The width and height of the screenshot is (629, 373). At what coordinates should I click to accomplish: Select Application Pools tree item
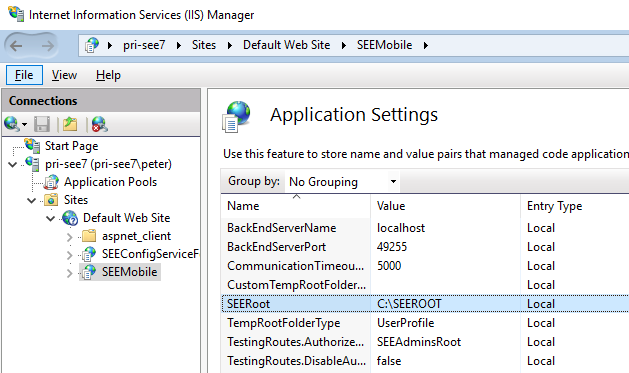(110, 182)
